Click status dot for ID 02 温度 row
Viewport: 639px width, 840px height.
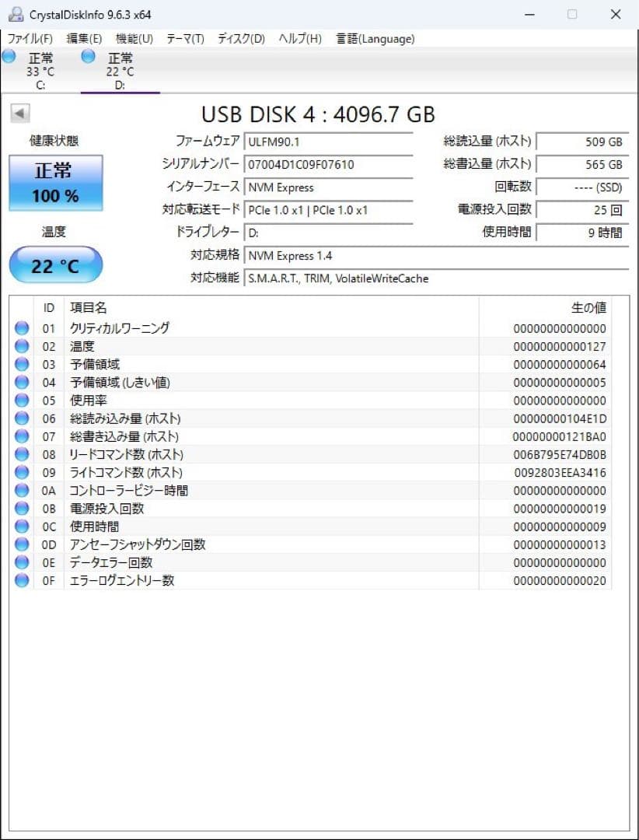(22, 347)
